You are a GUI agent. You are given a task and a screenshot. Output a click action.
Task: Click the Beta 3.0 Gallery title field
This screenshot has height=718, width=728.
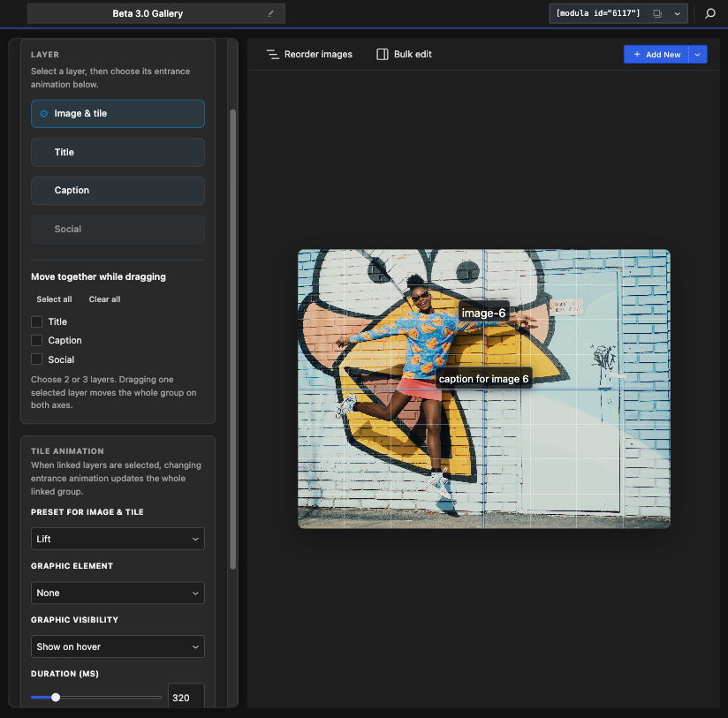tap(156, 13)
